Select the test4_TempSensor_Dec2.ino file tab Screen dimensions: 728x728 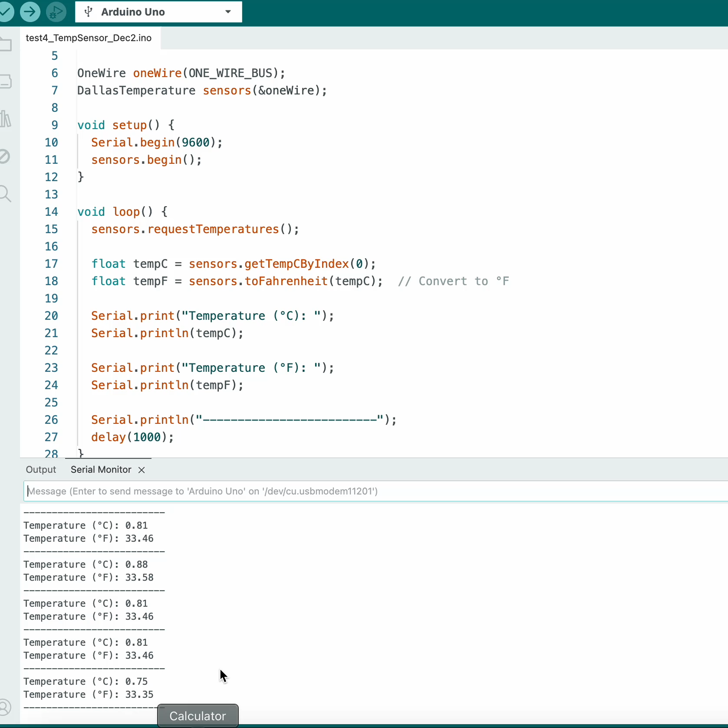coord(89,38)
